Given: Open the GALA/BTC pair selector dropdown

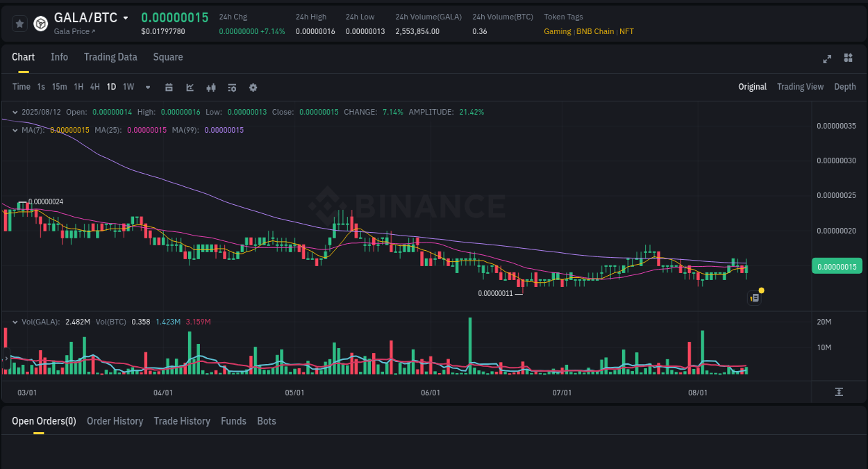Looking at the screenshot, I should (x=125, y=18).
